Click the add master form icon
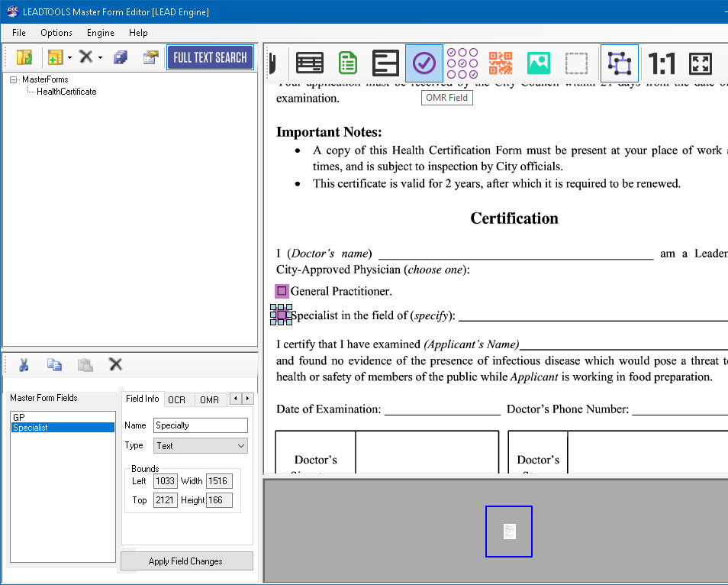 [55, 57]
